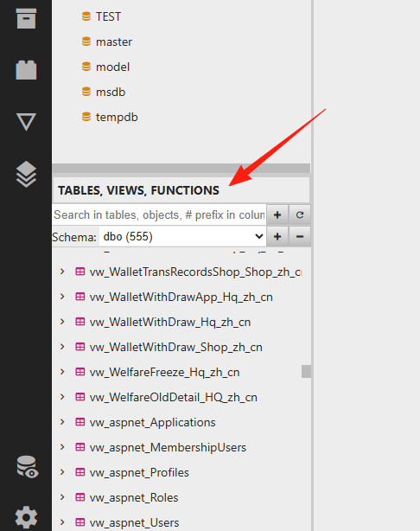This screenshot has width=420, height=531.
Task: Expand vw_aspnet_Applications view
Action: coord(62,422)
